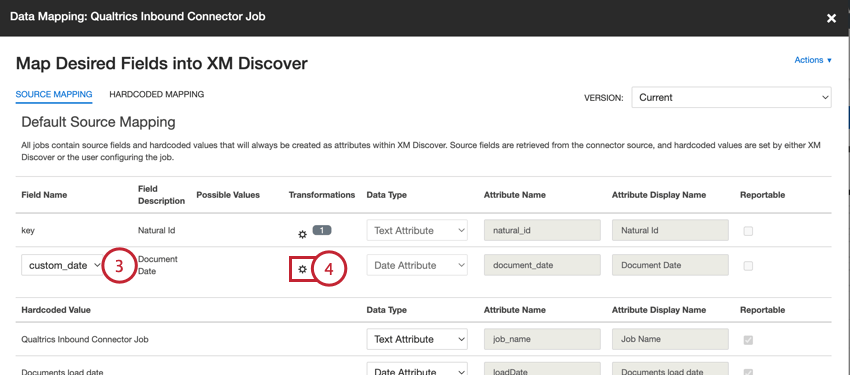Open the Version dropdown showing Current
850x375 pixels.
[731, 98]
